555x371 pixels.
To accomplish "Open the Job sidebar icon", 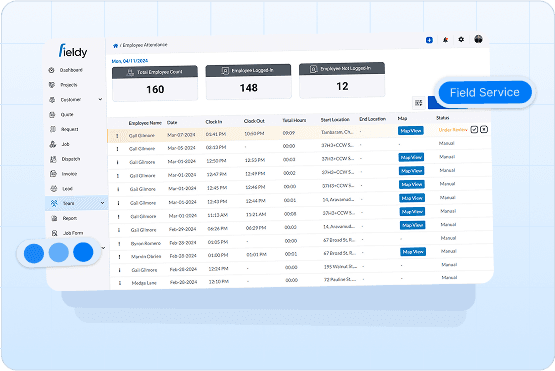I will (x=53, y=144).
